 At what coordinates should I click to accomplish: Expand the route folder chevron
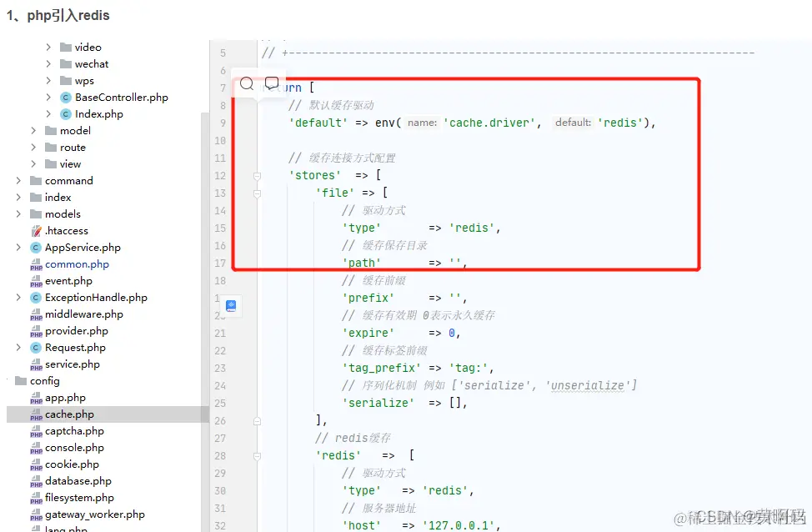[x=33, y=147]
